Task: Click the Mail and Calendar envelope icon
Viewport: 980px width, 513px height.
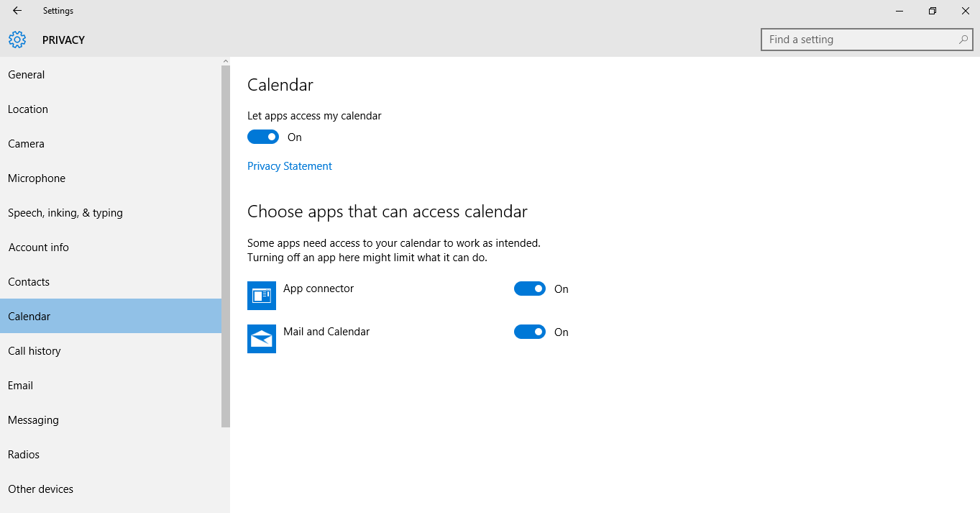Action: tap(262, 339)
